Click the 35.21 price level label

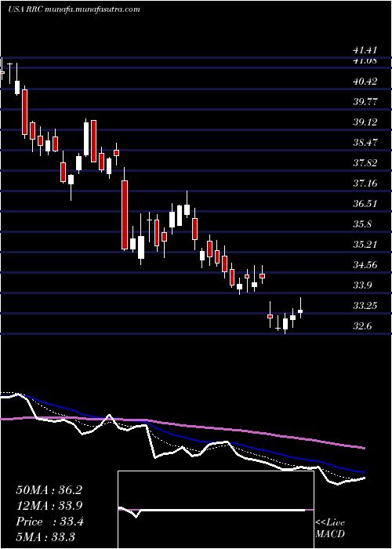point(365,245)
